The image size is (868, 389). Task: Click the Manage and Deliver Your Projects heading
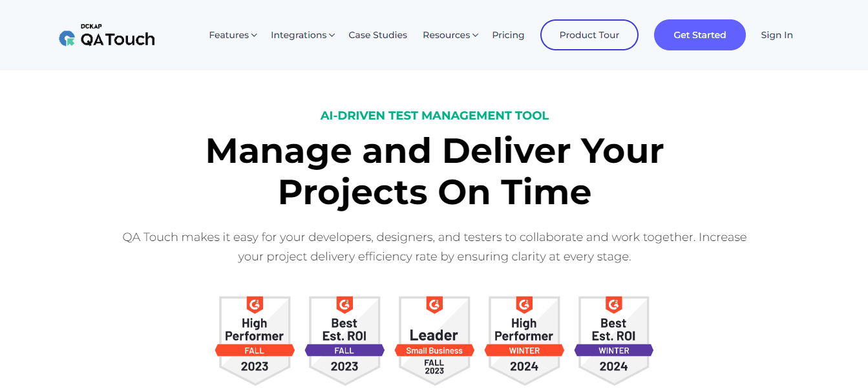[434, 171]
